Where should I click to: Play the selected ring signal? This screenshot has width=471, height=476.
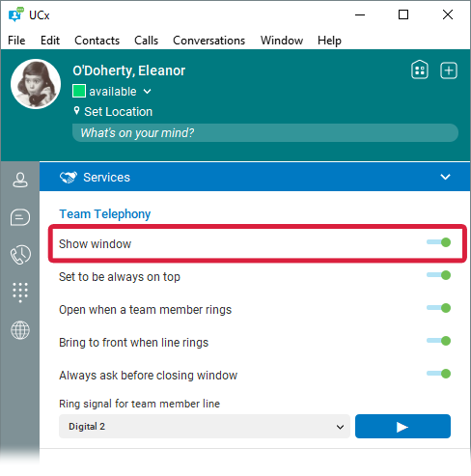pyautogui.click(x=402, y=427)
